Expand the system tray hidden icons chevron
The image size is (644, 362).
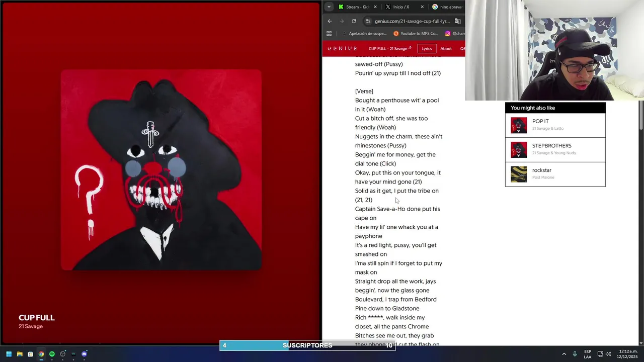click(x=564, y=354)
